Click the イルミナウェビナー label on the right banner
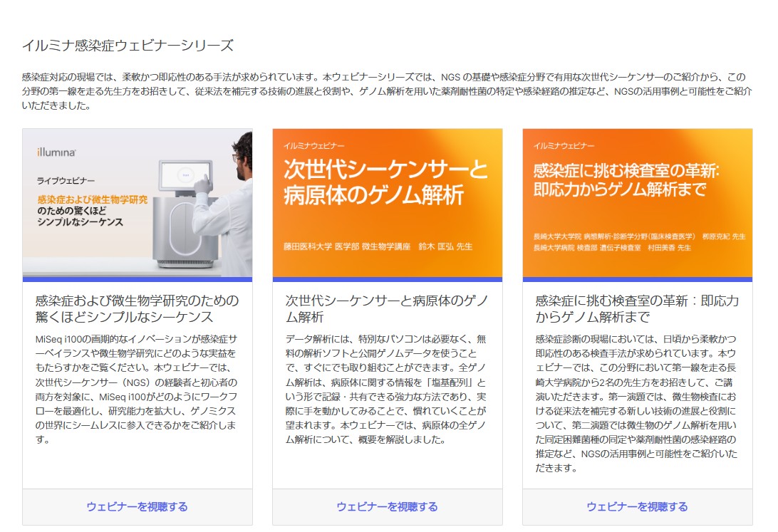The width and height of the screenshot is (778, 532). click(x=564, y=145)
